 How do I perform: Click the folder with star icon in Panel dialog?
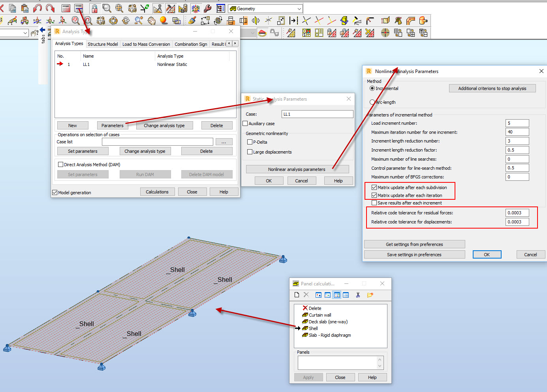coord(370,295)
